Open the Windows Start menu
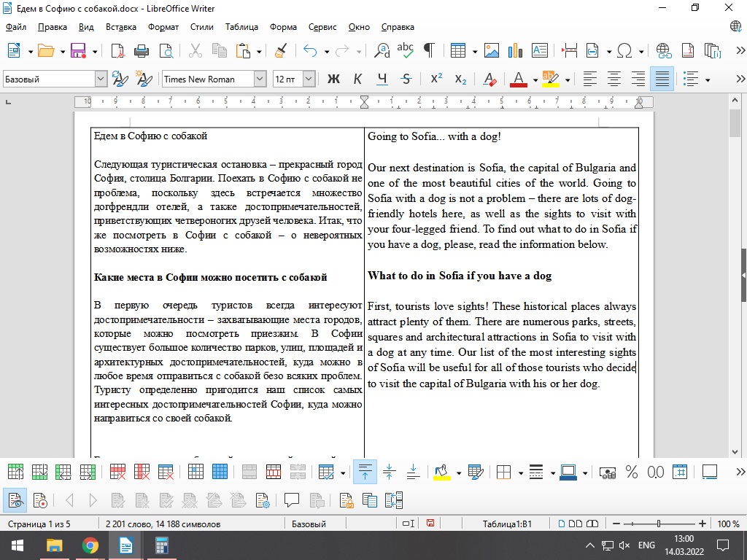 pyautogui.click(x=18, y=545)
